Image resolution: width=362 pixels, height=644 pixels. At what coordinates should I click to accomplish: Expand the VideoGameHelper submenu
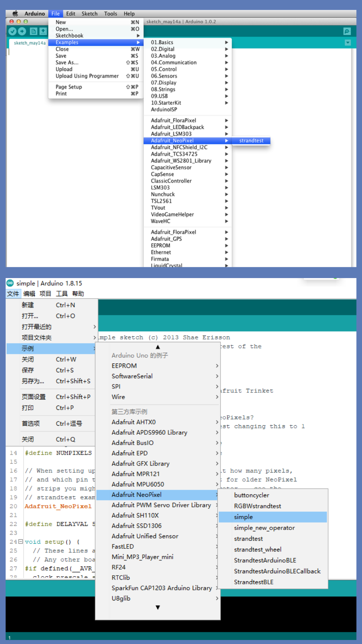[188, 214]
